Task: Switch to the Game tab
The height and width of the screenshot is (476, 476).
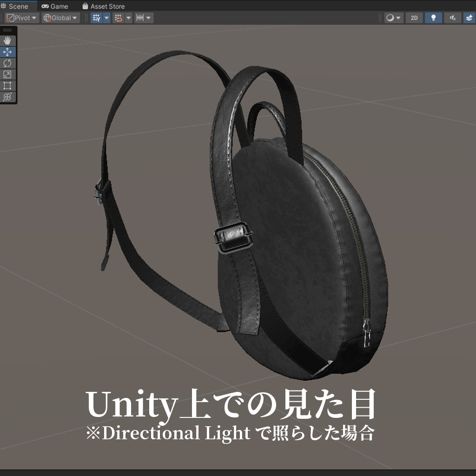Action: tap(55, 6)
